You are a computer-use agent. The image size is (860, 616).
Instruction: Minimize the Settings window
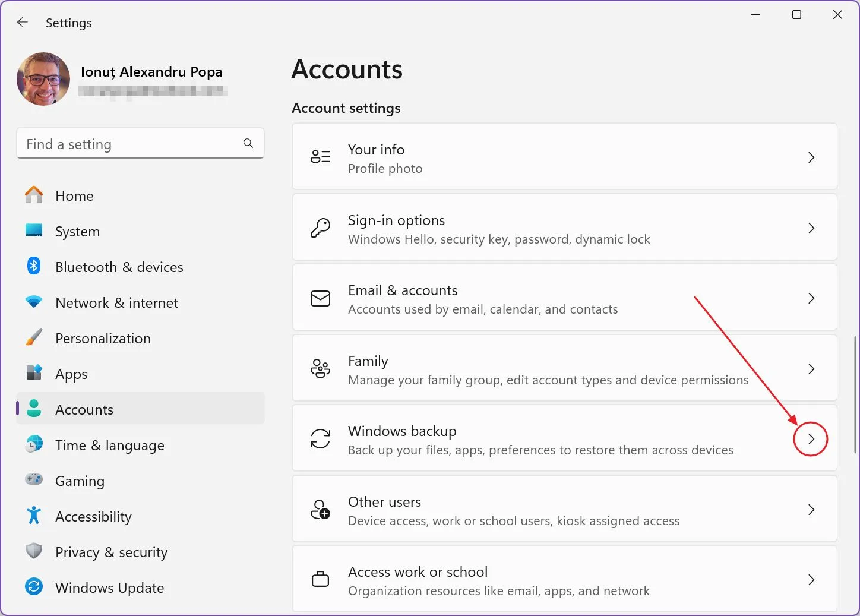(755, 15)
